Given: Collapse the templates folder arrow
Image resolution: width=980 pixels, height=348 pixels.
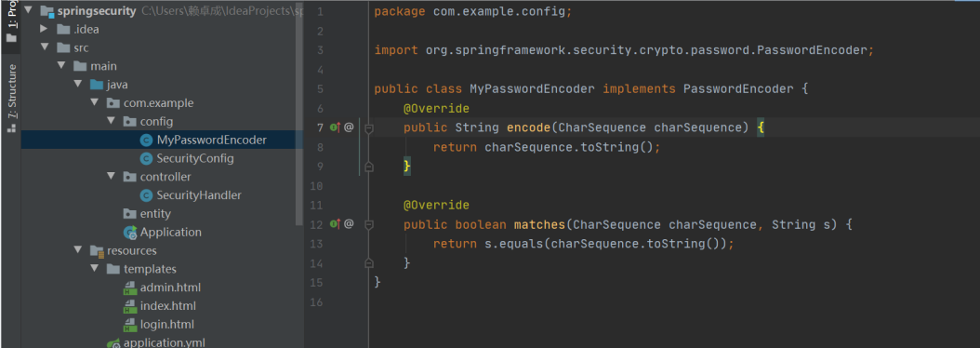Looking at the screenshot, I should pos(95,269).
